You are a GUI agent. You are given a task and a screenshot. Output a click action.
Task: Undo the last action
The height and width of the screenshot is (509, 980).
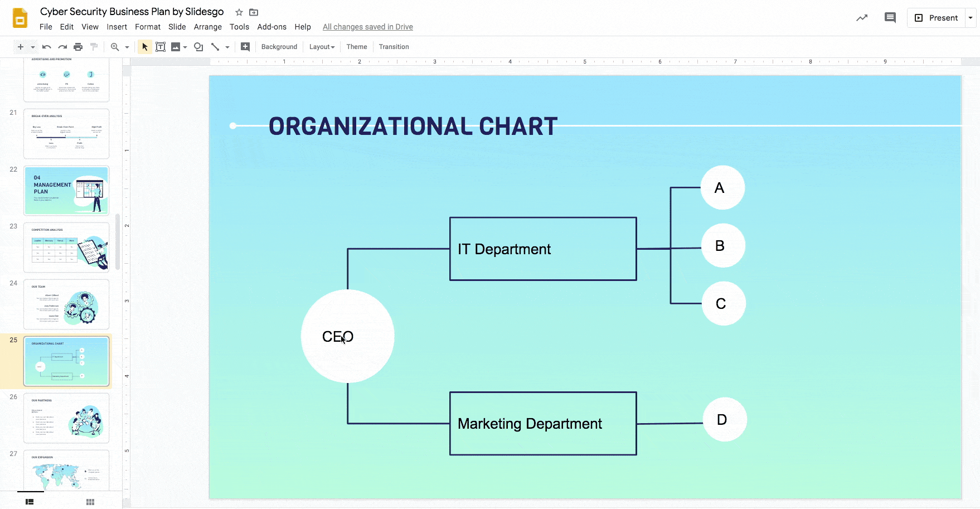pyautogui.click(x=47, y=47)
